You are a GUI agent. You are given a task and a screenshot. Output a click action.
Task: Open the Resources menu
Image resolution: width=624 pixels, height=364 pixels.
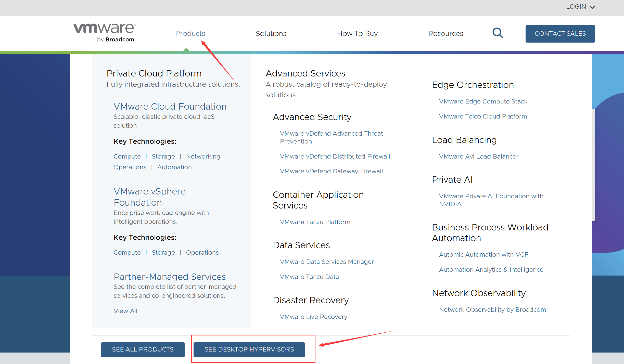[445, 33]
